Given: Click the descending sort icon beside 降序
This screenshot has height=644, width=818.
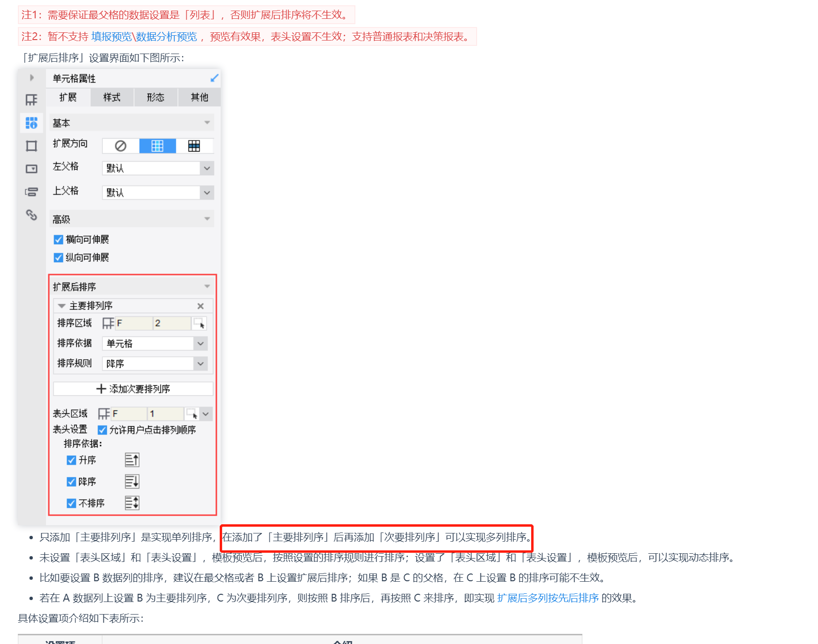Looking at the screenshot, I should [x=132, y=481].
